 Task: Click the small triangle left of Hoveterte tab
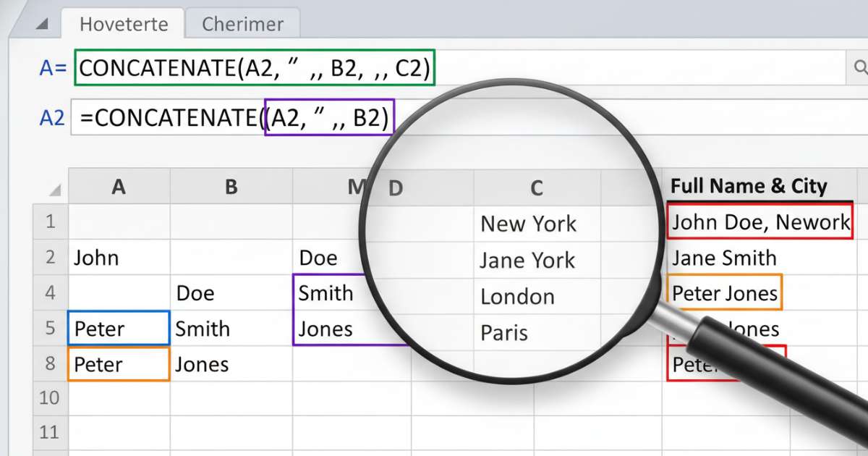[x=42, y=25]
